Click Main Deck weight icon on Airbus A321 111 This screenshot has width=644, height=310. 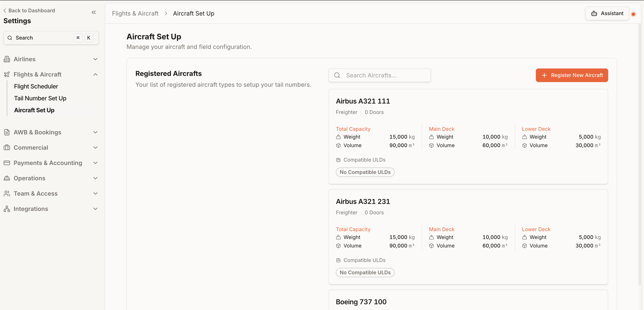(x=431, y=137)
